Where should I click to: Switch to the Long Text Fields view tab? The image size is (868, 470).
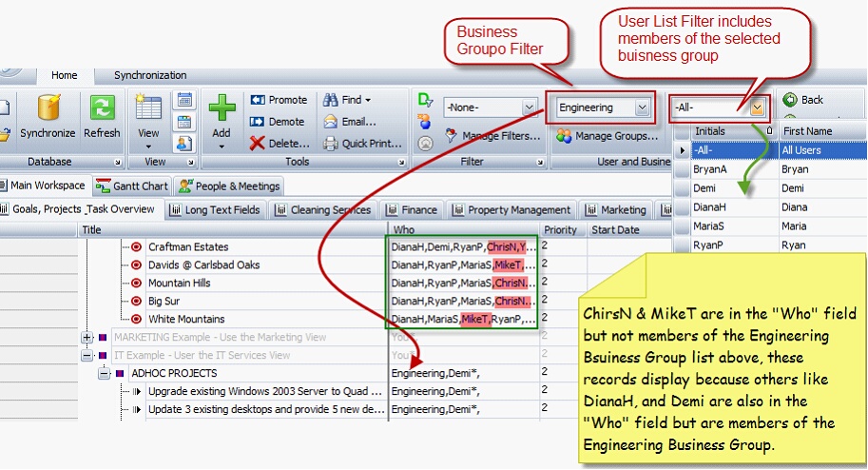pyautogui.click(x=216, y=210)
